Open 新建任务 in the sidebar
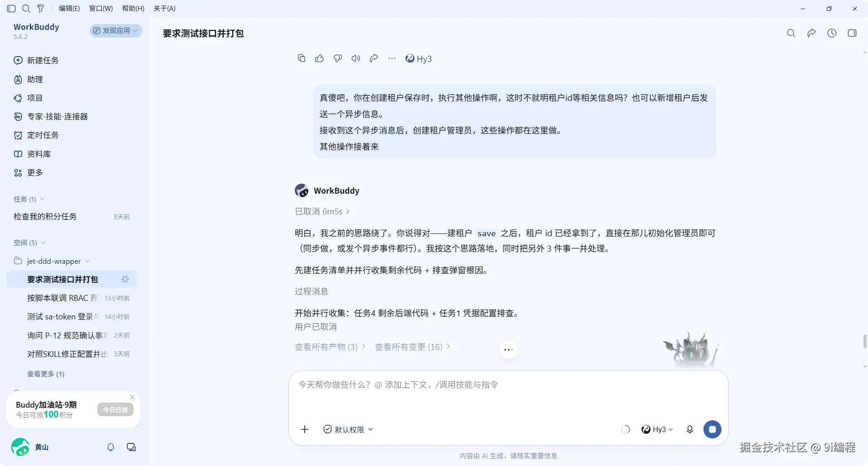This screenshot has width=868, height=466. pos(36,61)
